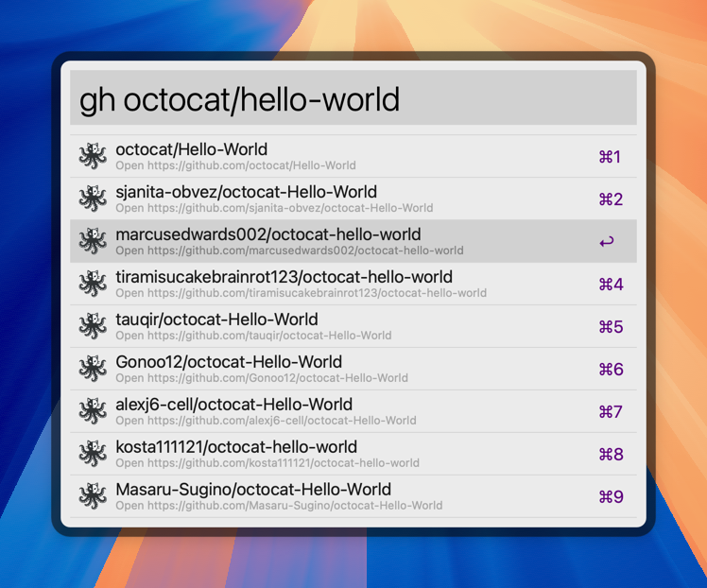Click the subtitle URL for alexj6-cell/octocat-Hello-World

266,421
